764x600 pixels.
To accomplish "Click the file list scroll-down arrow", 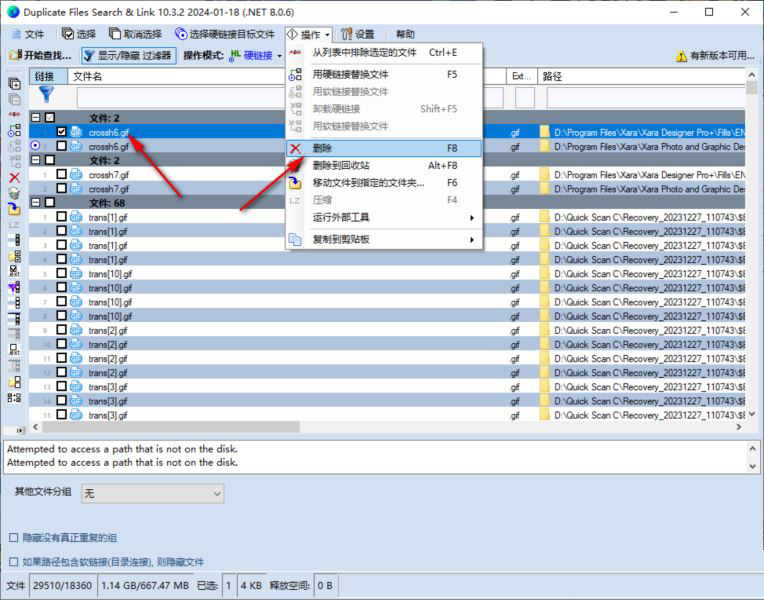I will (x=752, y=414).
